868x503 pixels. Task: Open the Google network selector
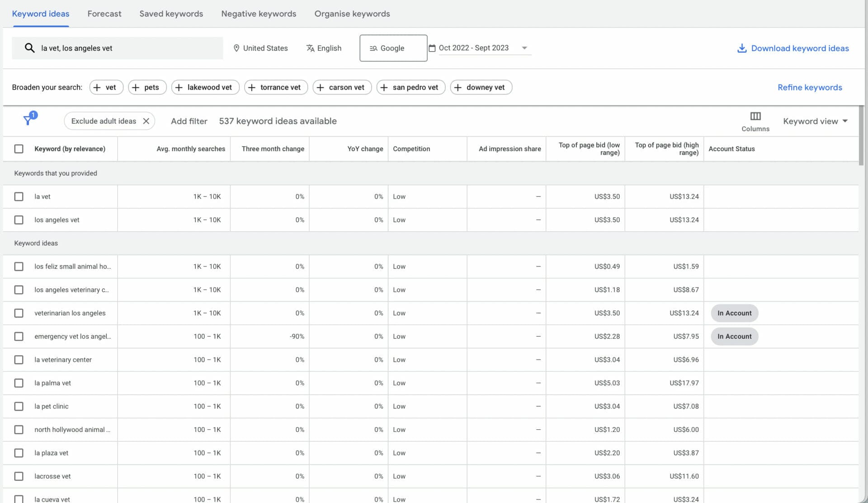(393, 48)
